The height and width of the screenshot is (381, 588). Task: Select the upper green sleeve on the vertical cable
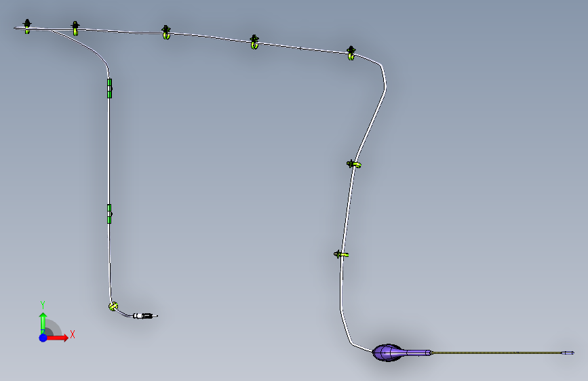109,89
